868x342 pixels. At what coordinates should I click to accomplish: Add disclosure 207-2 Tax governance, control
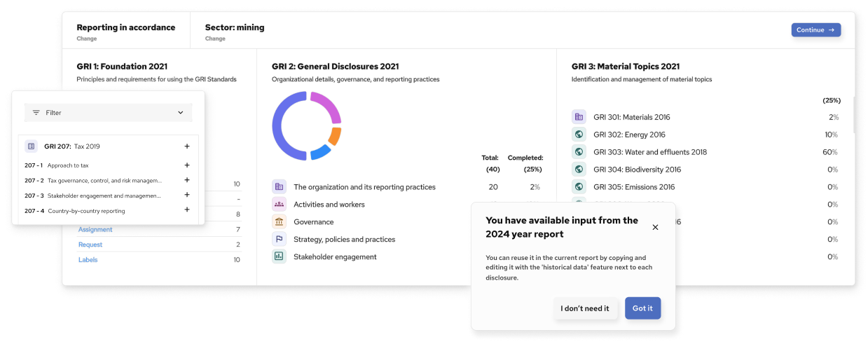187,180
